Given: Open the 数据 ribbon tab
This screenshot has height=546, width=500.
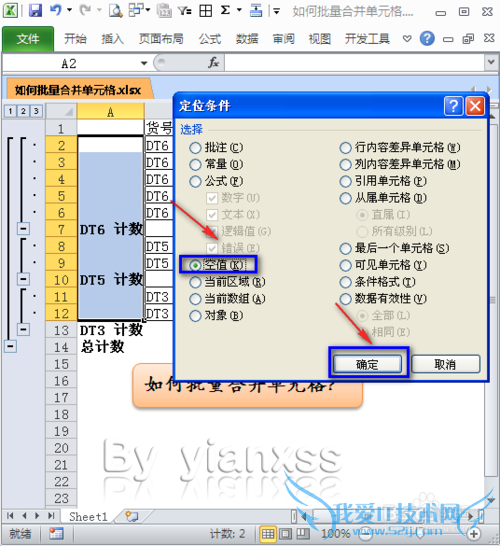Looking at the screenshot, I should pyautogui.click(x=247, y=39).
